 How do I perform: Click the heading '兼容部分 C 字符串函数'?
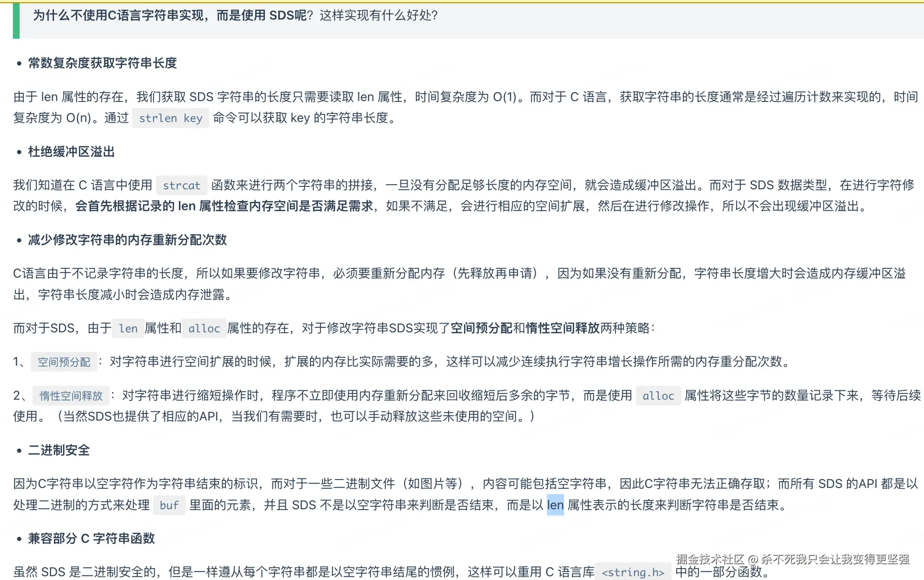click(x=91, y=538)
